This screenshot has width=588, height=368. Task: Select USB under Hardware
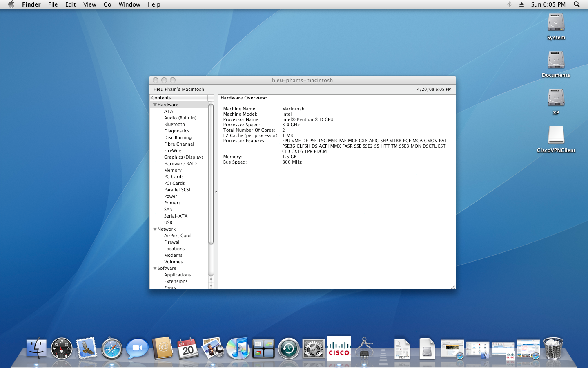168,222
